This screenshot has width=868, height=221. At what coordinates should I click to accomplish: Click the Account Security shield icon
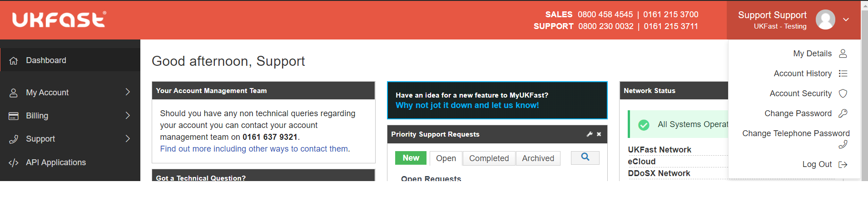[x=843, y=93]
